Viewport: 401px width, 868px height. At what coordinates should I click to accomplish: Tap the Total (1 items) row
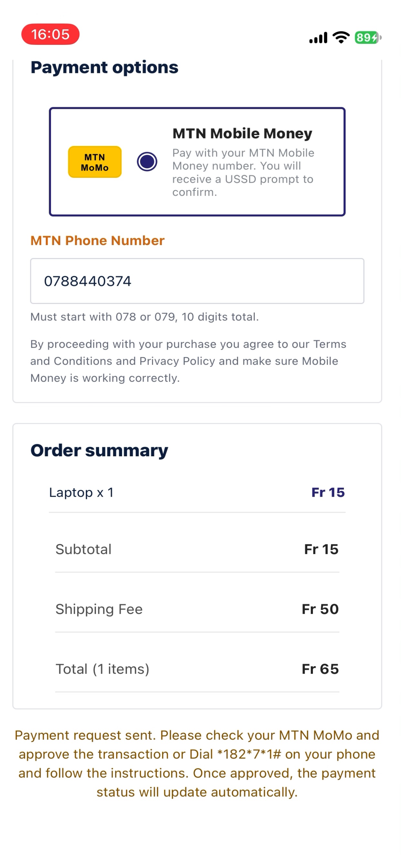(197, 669)
